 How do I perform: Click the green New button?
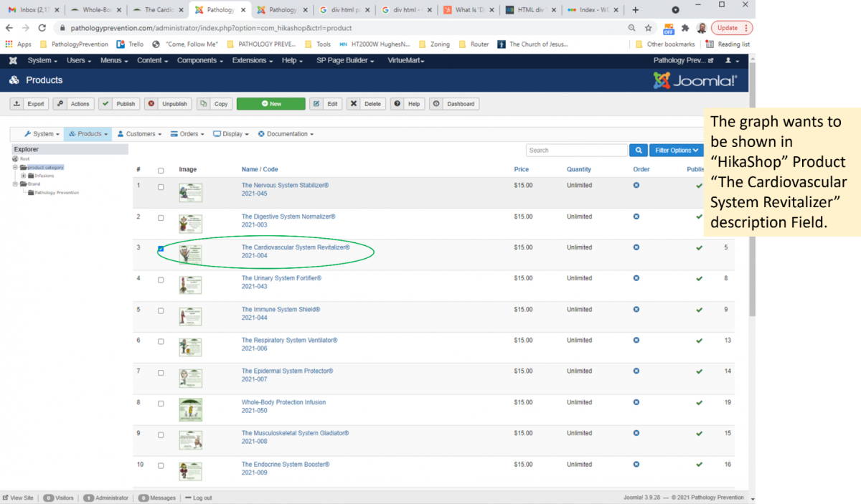click(x=270, y=104)
